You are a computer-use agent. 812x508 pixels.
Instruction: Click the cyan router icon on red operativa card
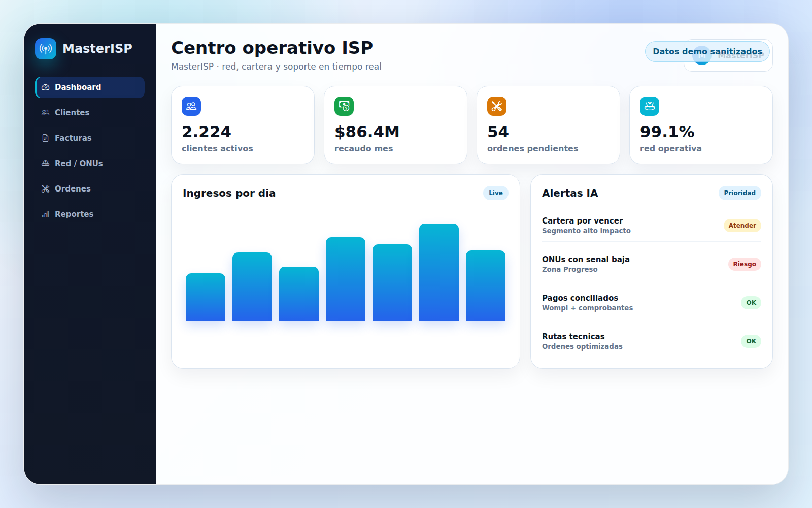click(x=650, y=106)
